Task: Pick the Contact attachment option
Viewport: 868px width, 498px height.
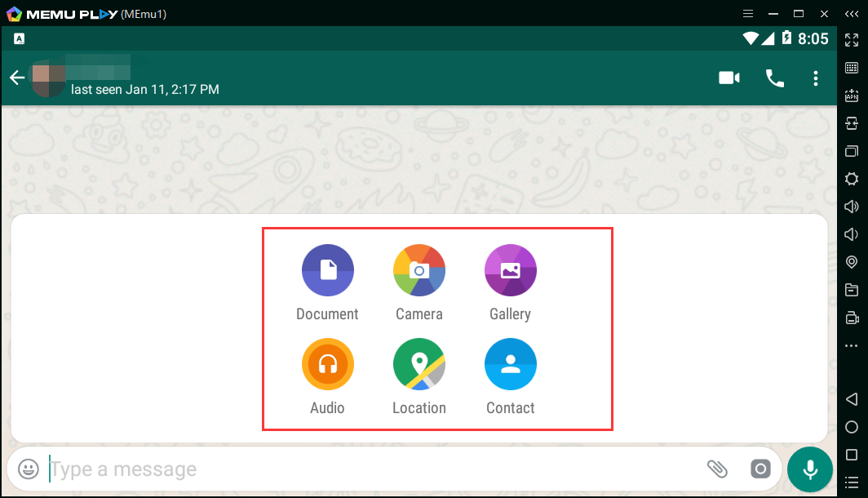Action: pyautogui.click(x=511, y=364)
